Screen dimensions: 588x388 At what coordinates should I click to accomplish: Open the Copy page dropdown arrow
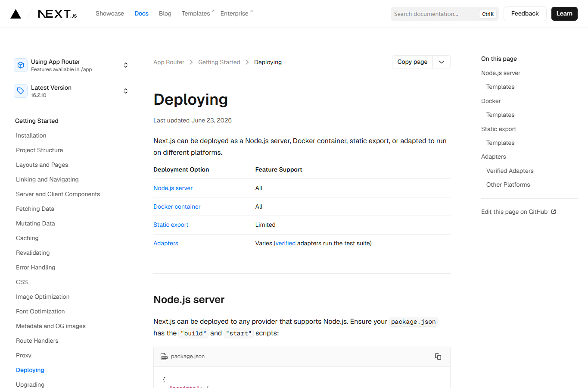coord(442,62)
